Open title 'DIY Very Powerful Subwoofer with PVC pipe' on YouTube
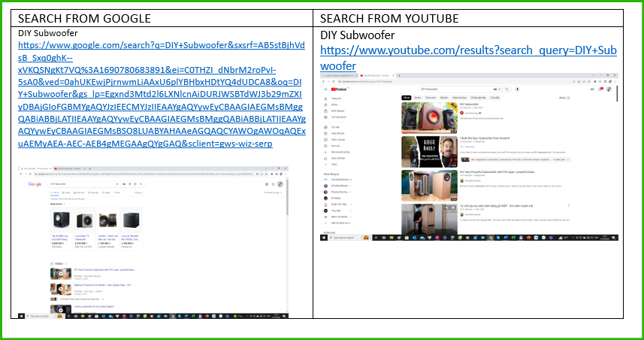644x340 pixels. [497, 172]
